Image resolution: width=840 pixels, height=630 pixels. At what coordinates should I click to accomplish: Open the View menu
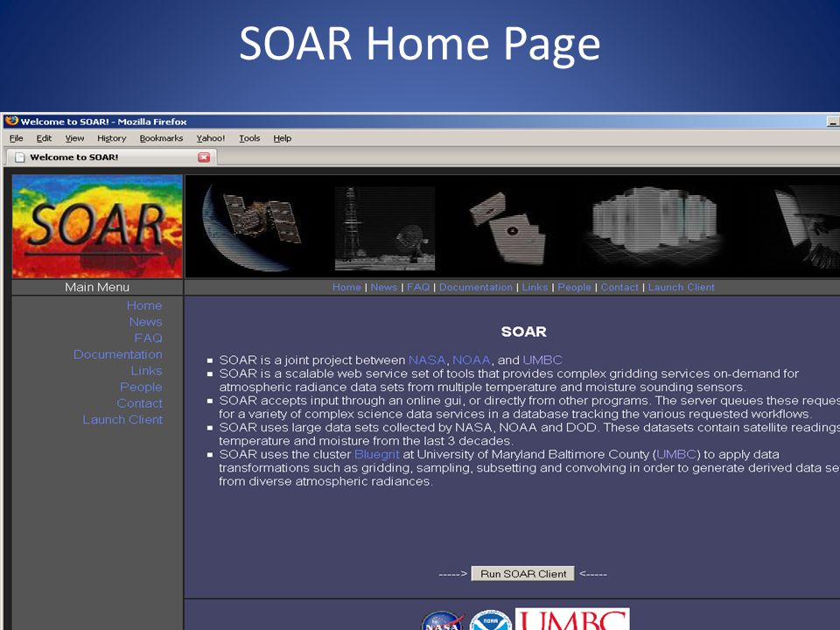pyautogui.click(x=74, y=138)
